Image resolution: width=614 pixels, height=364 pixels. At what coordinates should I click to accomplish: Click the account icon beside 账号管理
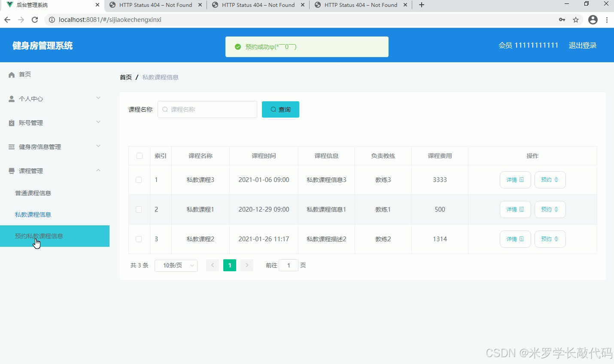pyautogui.click(x=12, y=123)
